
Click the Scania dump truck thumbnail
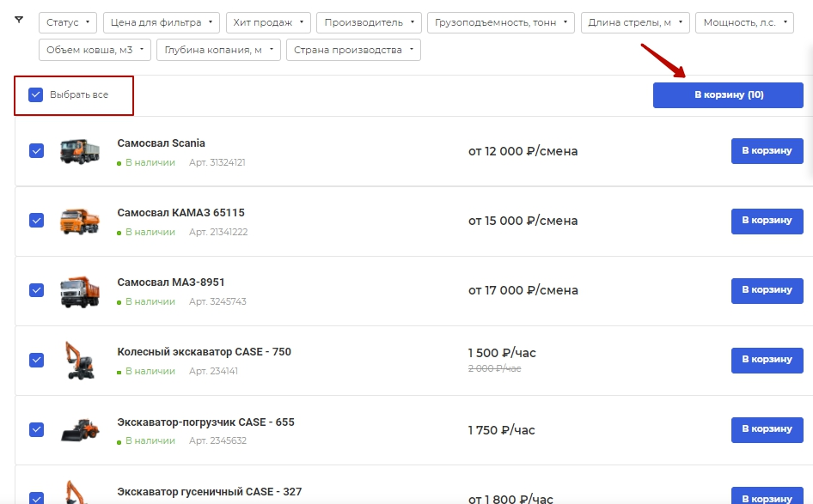coord(79,151)
